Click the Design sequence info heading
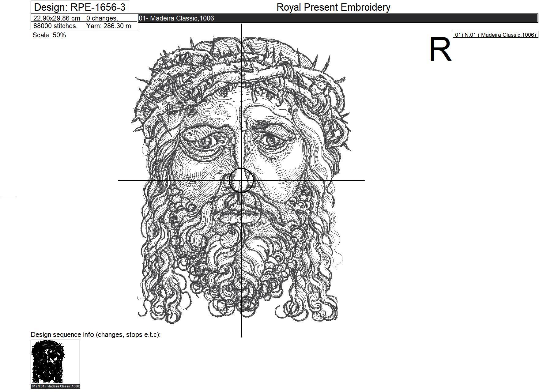 [x=96, y=335]
